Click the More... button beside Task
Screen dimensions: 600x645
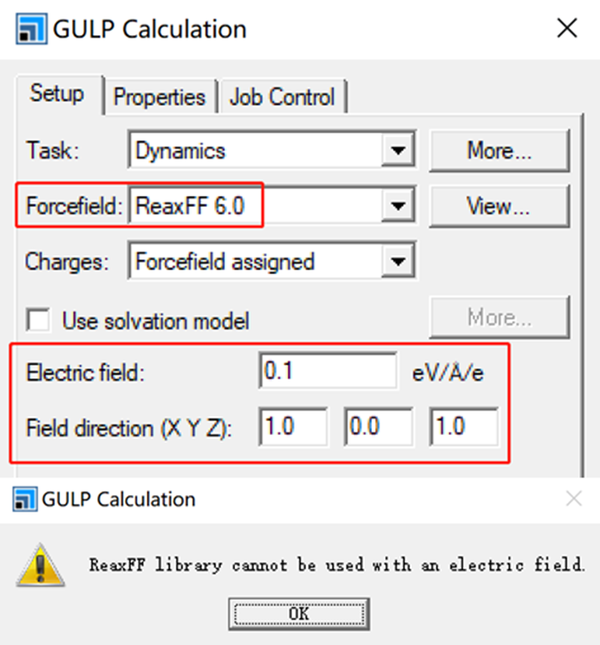click(x=499, y=152)
